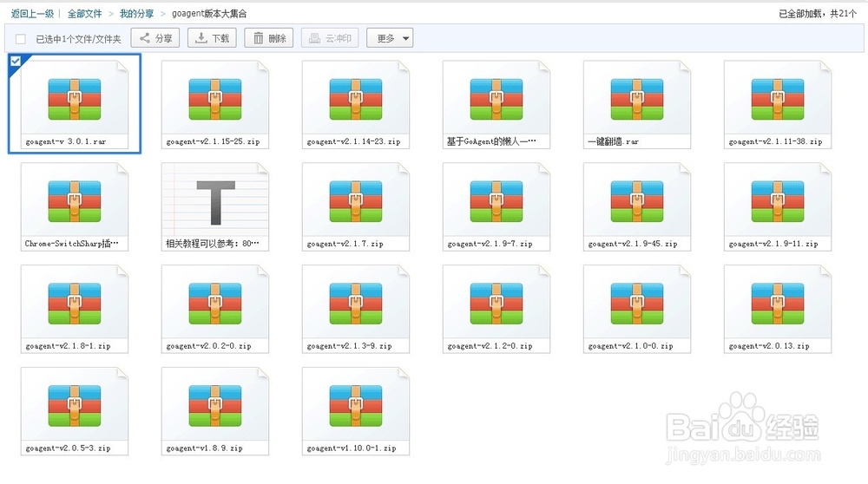Click the goagent-v2.1.8-1.zip file name

point(68,346)
